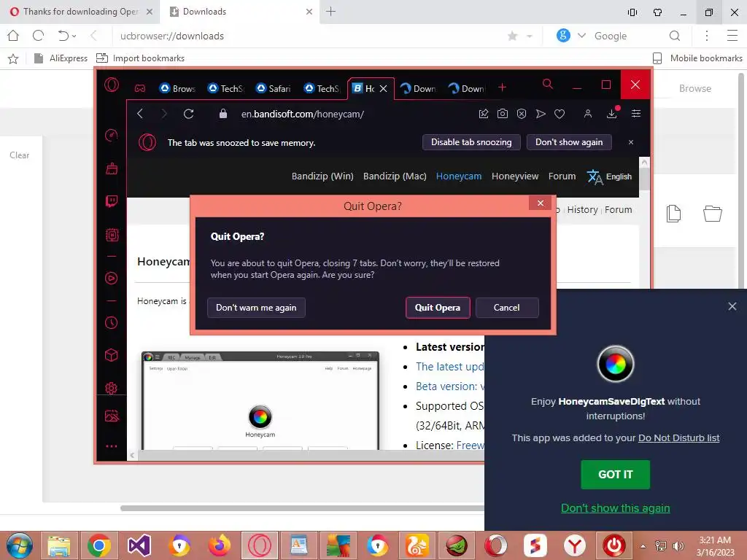Open search engine dropdown arrow
747x560 pixels.
[x=581, y=36]
